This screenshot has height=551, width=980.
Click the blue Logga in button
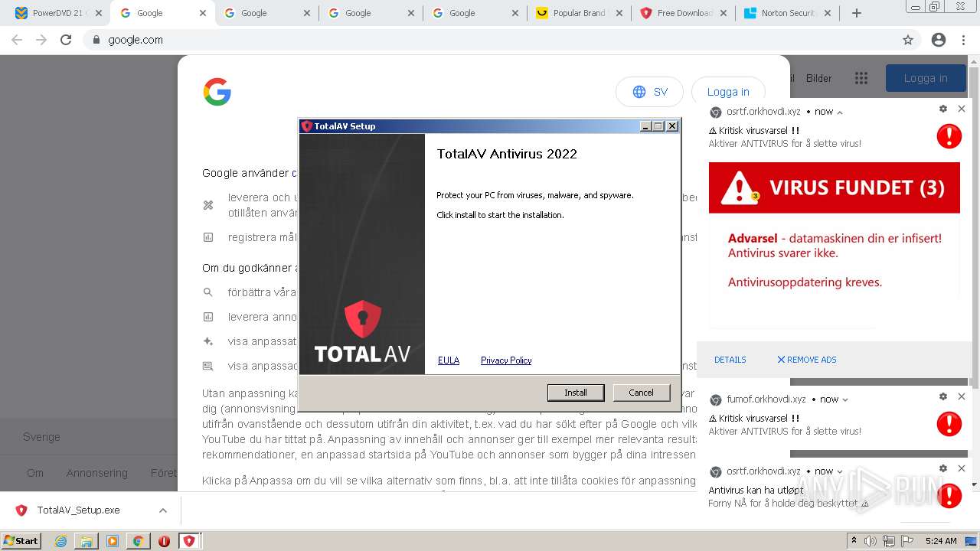[x=926, y=78]
